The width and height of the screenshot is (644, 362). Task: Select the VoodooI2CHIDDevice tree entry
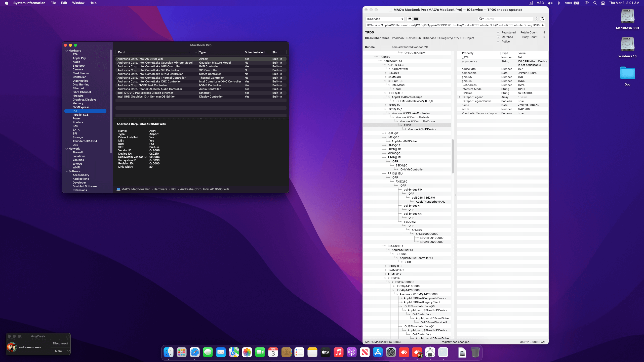422,129
